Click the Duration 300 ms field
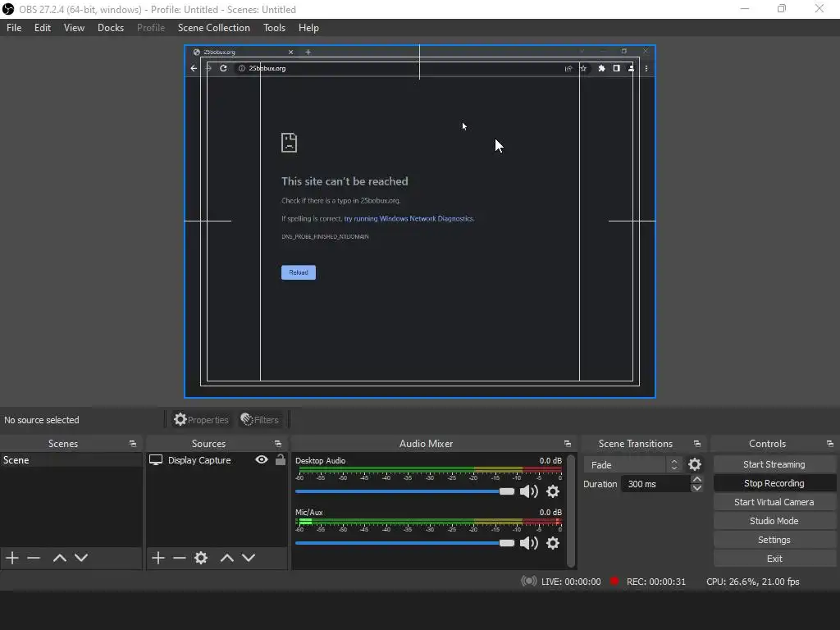The width and height of the screenshot is (840, 630). (655, 484)
